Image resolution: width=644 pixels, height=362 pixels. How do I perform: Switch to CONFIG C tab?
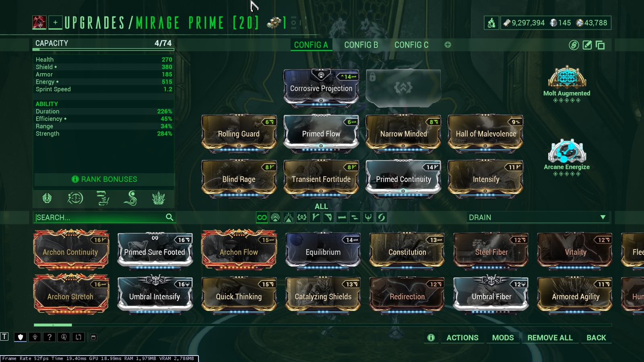click(x=411, y=45)
